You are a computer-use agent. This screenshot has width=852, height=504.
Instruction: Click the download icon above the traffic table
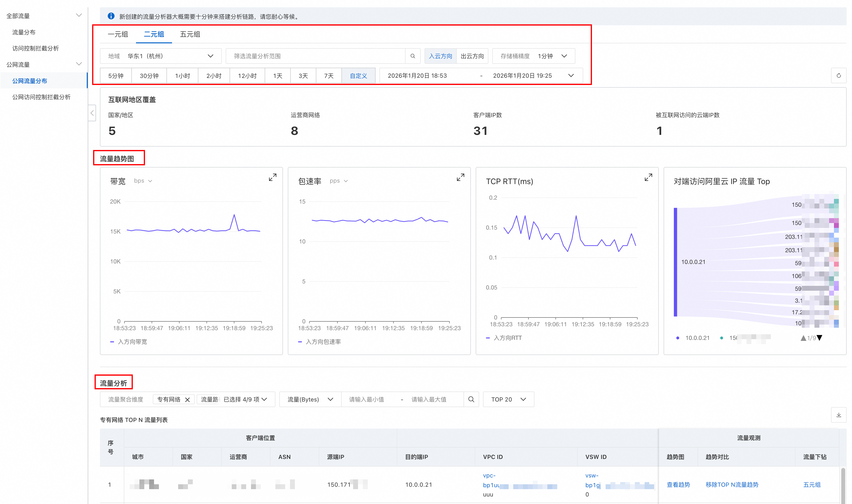(x=838, y=415)
